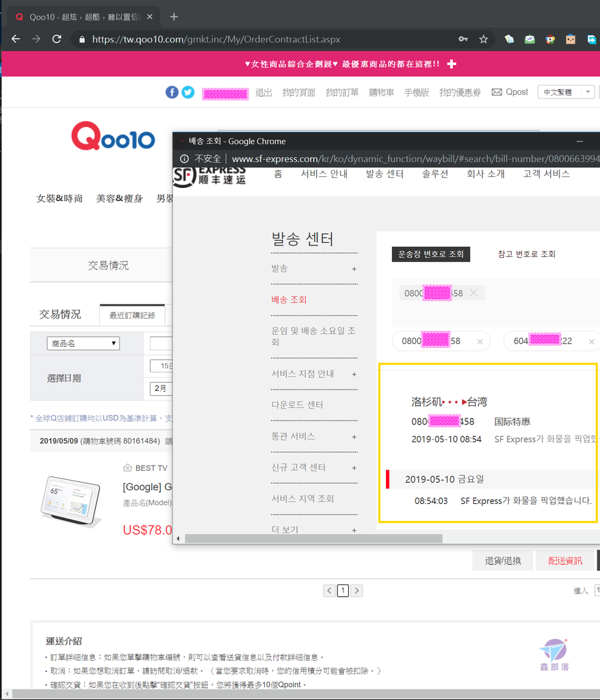Viewport: 600px width, 700px height.
Task: Expand the 발송 sidebar section
Action: (x=354, y=269)
